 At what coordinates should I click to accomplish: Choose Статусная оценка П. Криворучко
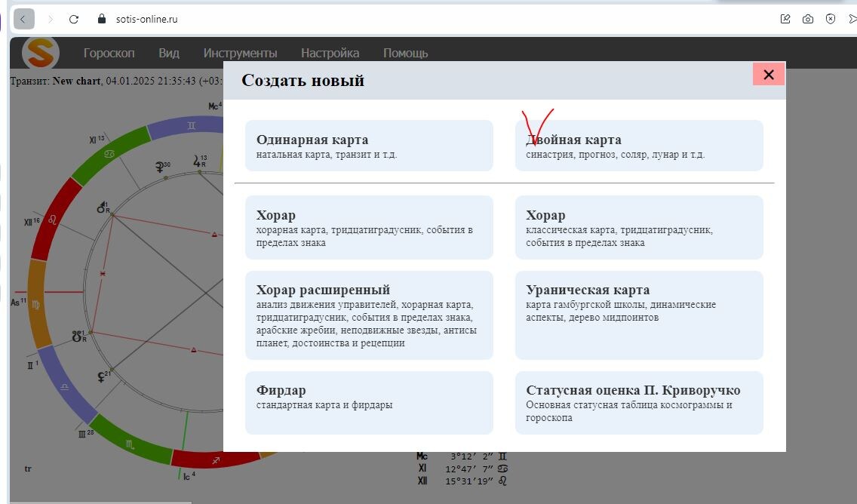coord(639,402)
